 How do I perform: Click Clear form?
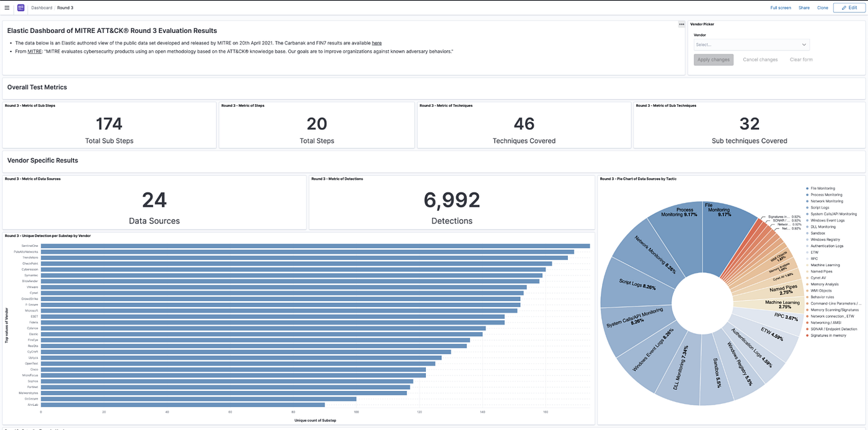801,60
